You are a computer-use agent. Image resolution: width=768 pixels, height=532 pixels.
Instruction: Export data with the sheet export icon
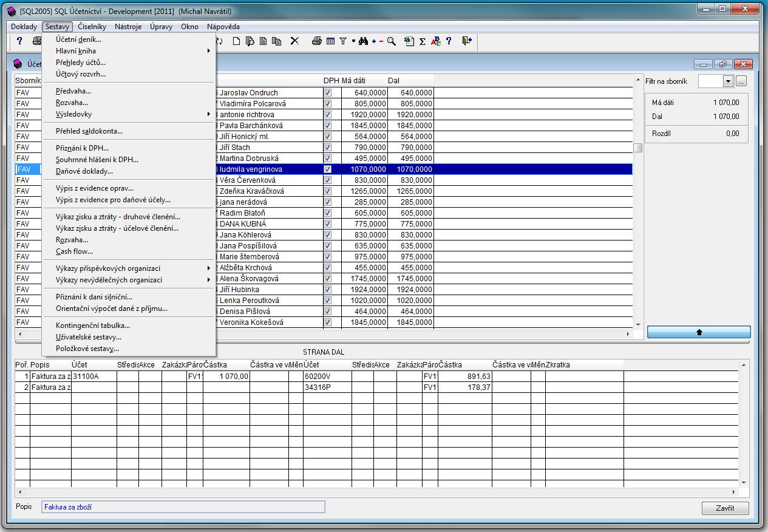click(410, 41)
